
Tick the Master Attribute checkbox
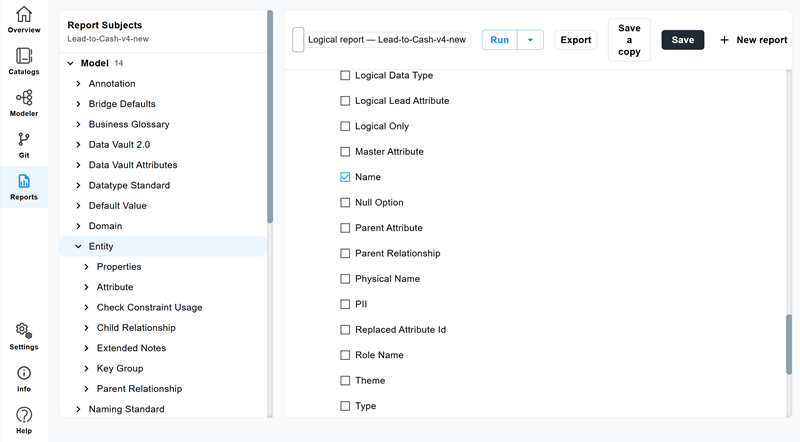345,152
